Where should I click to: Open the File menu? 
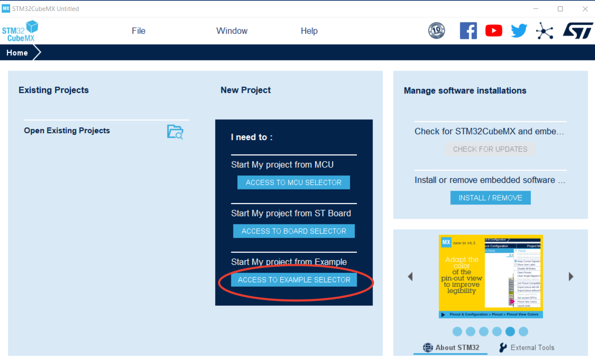pyautogui.click(x=138, y=31)
